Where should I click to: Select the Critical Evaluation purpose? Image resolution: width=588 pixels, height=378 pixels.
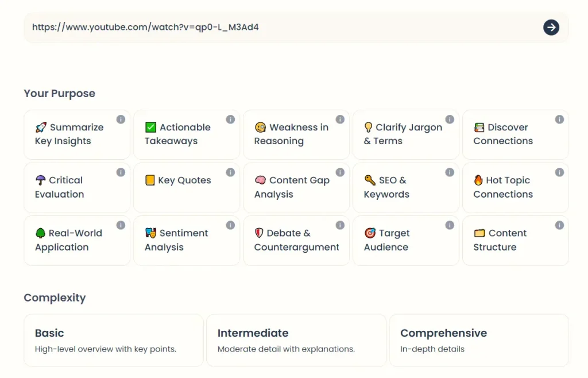pos(76,188)
